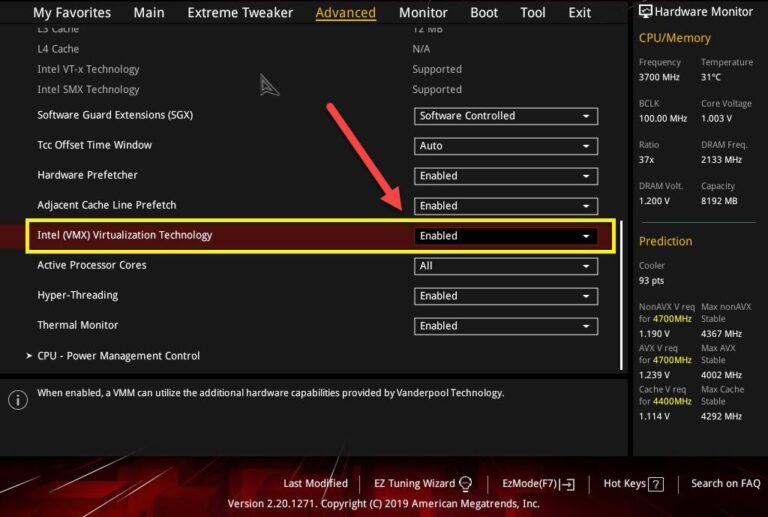Click the 1.200 V DRAM voltage value
Screen dimensions: 768x517
coord(654,201)
